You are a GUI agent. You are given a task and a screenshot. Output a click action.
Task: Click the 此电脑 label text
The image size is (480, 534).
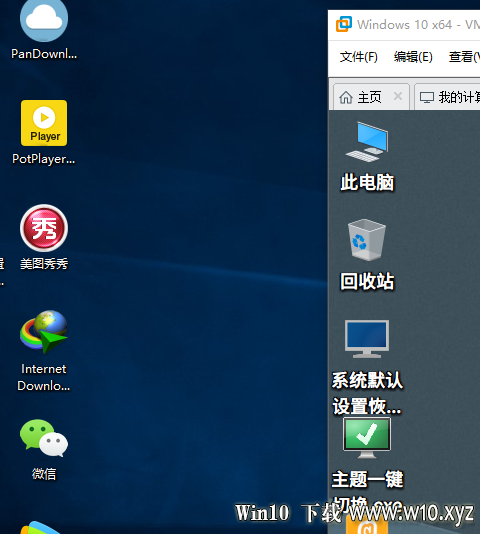pos(367,183)
